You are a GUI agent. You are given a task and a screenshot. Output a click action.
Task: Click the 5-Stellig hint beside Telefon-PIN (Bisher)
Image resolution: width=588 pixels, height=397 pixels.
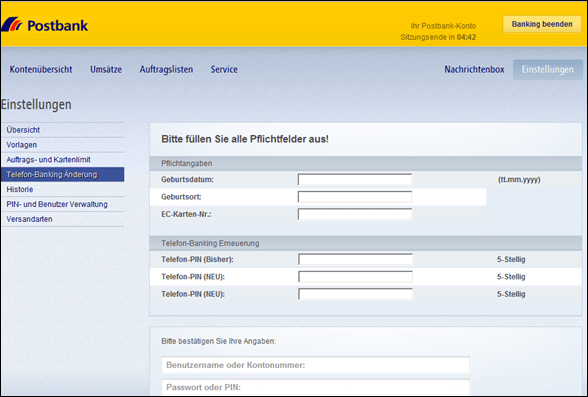click(511, 259)
